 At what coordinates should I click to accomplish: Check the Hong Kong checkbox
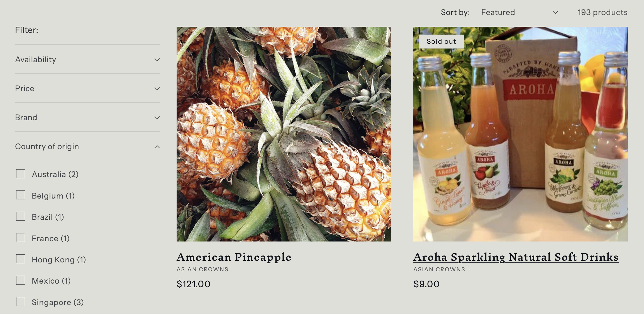pos(21,259)
